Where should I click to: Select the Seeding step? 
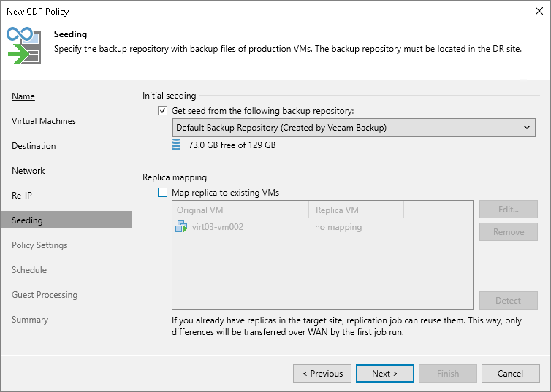[x=66, y=220]
